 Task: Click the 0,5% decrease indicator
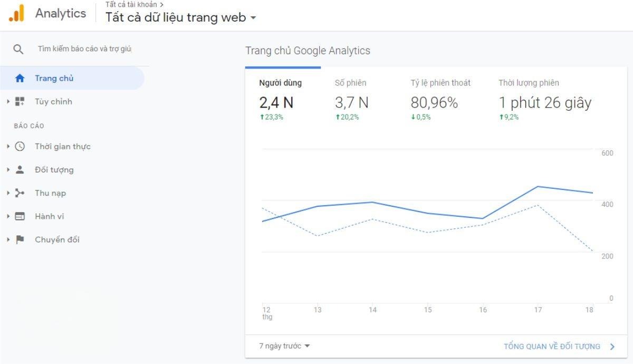[x=421, y=117]
